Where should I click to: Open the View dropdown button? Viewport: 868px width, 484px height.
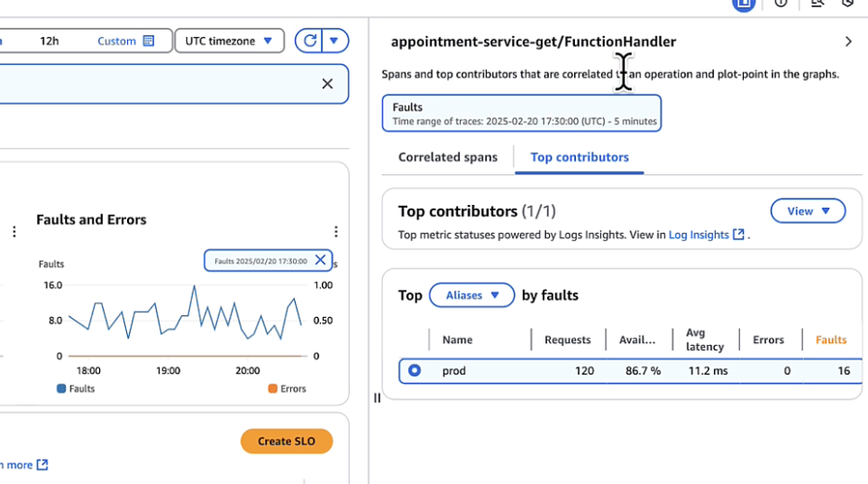808,211
